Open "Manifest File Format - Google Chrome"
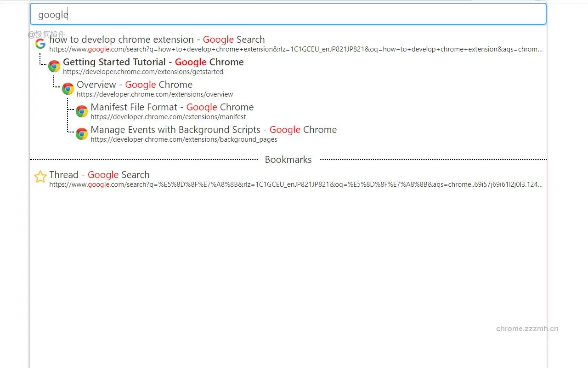Image resolution: width=588 pixels, height=368 pixels. 172,107
